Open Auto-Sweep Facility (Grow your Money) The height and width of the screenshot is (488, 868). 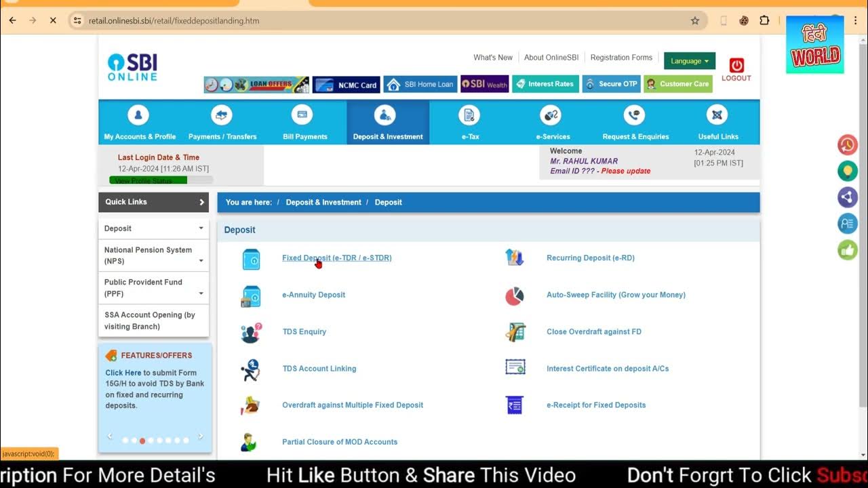point(616,295)
